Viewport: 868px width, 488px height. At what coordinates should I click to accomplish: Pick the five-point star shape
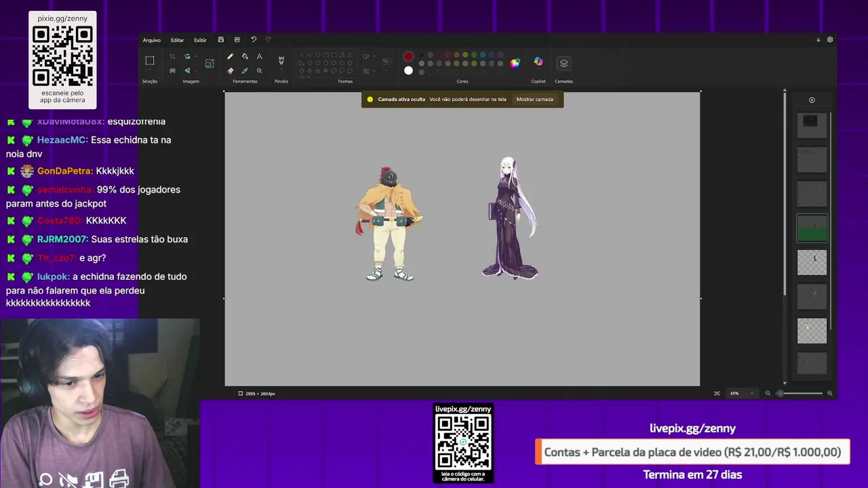[x=318, y=70]
